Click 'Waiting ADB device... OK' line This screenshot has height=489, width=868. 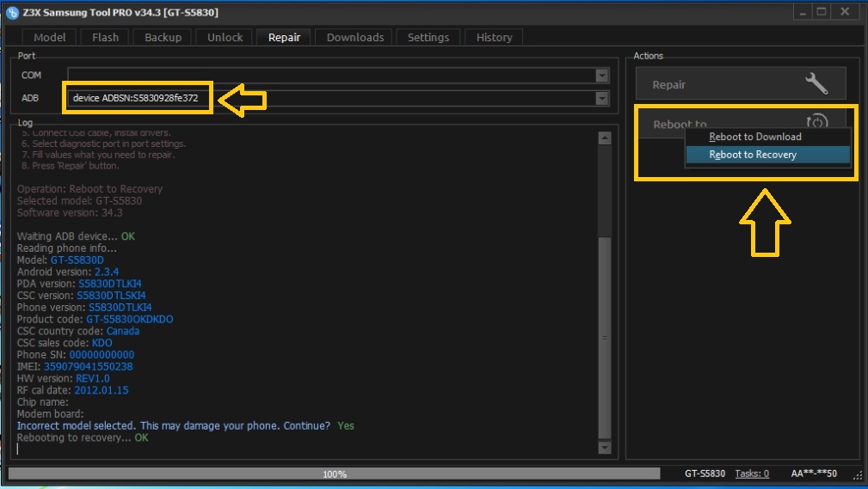pyautogui.click(x=76, y=236)
